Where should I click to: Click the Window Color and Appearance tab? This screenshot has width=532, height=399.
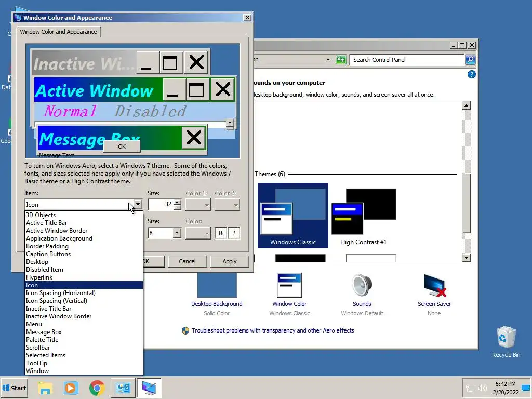click(x=58, y=32)
